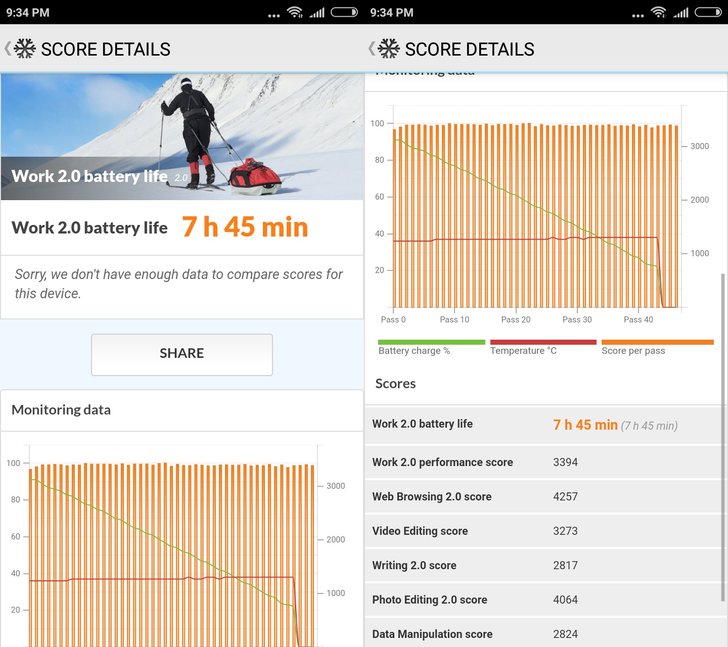Select the Video Editing score row
The width and height of the screenshot is (728, 647).
pyautogui.click(x=543, y=531)
